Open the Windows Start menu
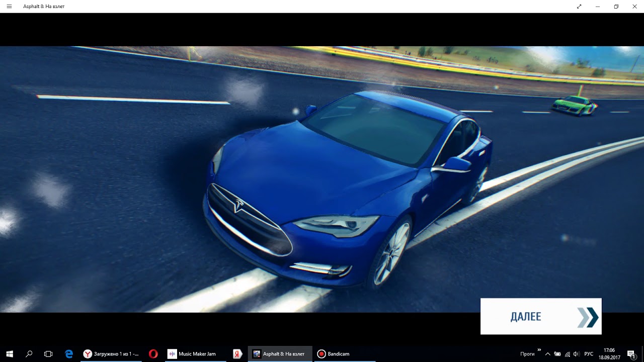The height and width of the screenshot is (362, 644). pyautogui.click(x=10, y=354)
